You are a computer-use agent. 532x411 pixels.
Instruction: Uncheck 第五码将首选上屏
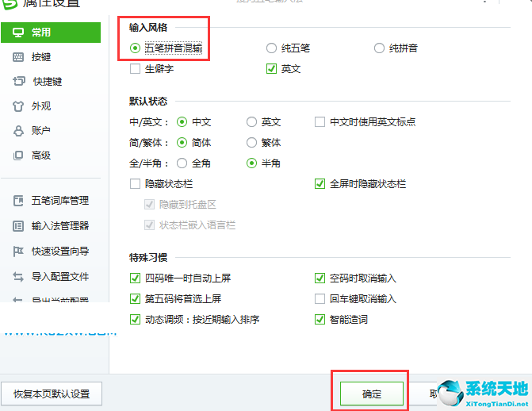click(x=135, y=299)
